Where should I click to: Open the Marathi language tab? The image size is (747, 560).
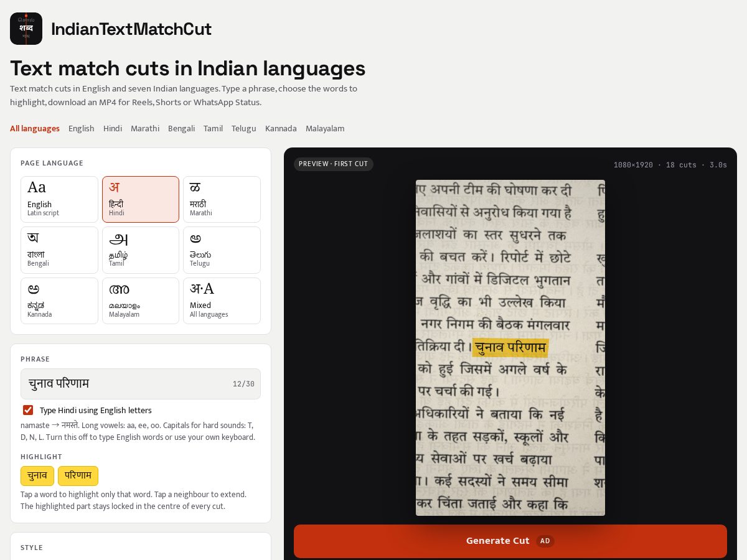point(145,129)
